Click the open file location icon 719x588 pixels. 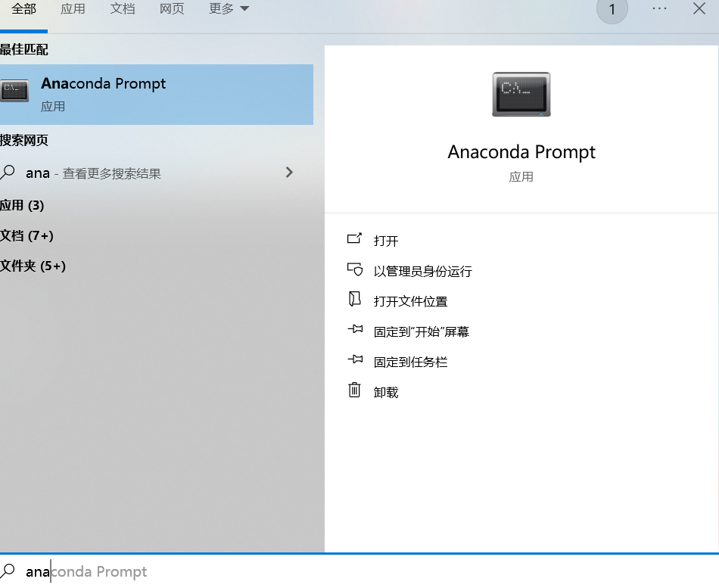(x=354, y=299)
